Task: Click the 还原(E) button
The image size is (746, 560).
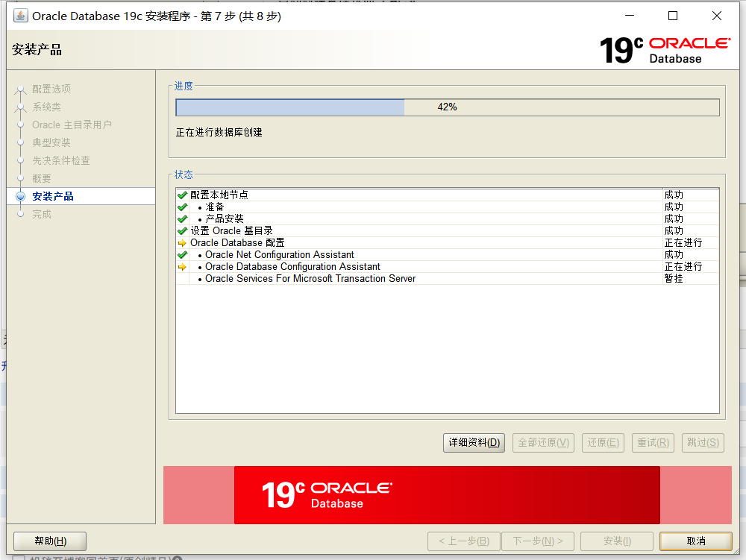Action: click(x=603, y=443)
